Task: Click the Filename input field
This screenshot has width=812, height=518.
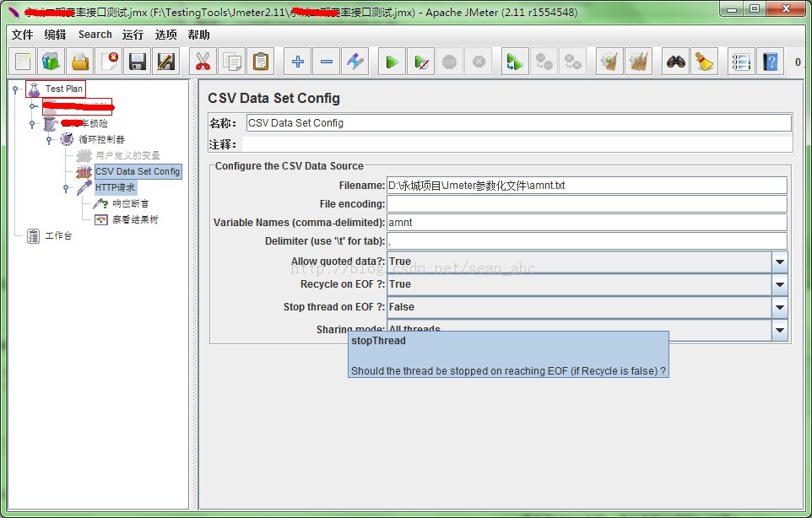Action: (x=586, y=186)
